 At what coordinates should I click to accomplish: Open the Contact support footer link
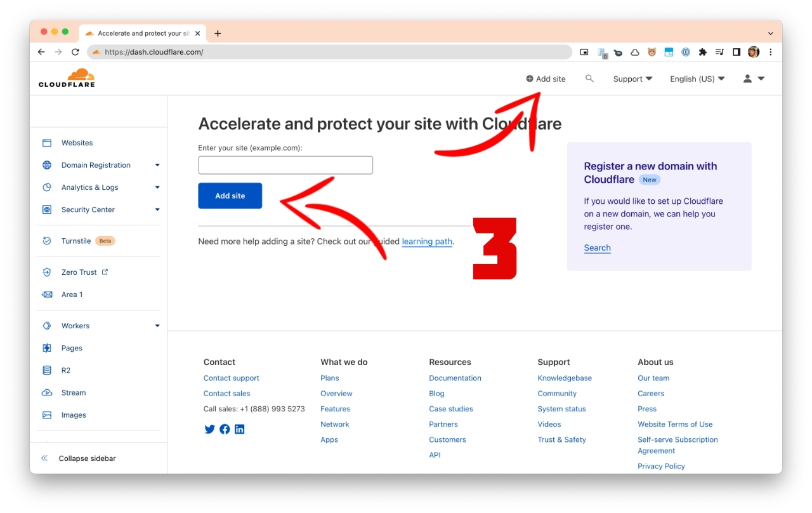pos(232,378)
